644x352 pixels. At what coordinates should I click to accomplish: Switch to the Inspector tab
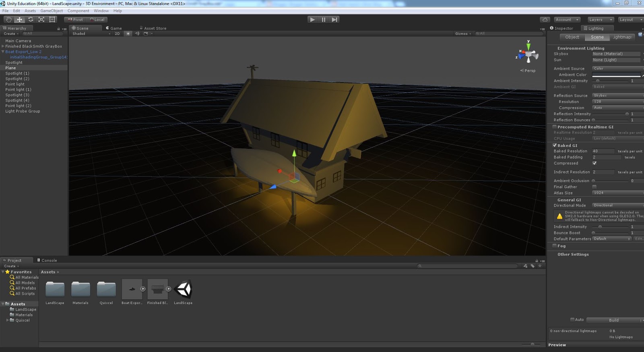(561, 28)
